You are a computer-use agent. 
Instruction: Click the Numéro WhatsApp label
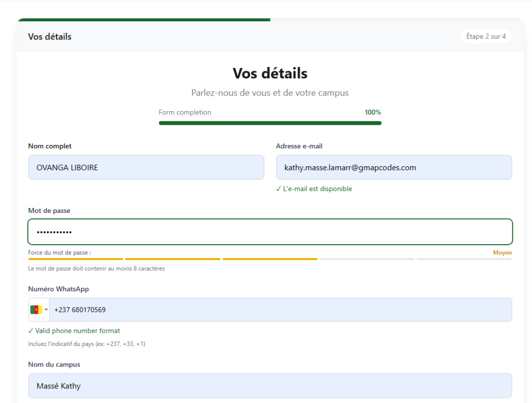pyautogui.click(x=55, y=289)
